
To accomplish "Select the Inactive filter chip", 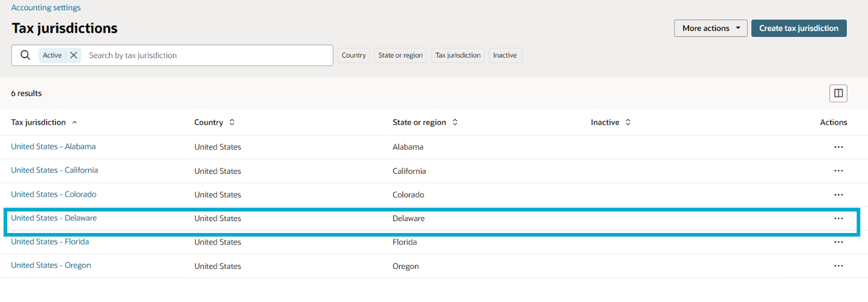I will tap(505, 55).
